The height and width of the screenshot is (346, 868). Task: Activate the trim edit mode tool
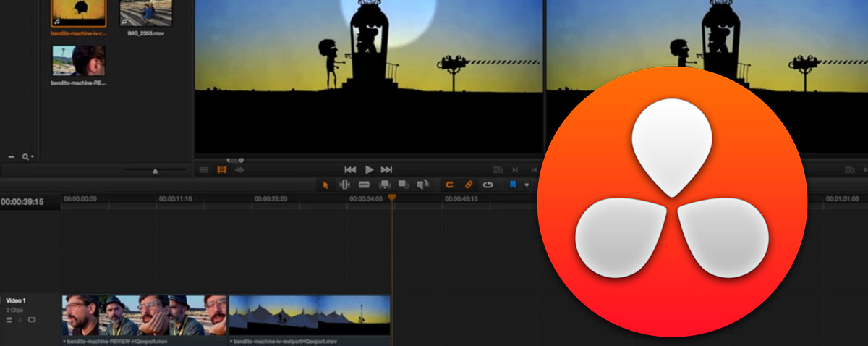(344, 185)
